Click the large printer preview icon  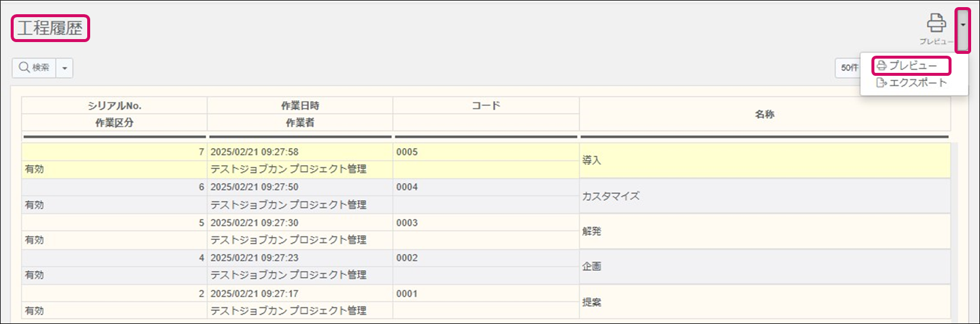tap(936, 24)
